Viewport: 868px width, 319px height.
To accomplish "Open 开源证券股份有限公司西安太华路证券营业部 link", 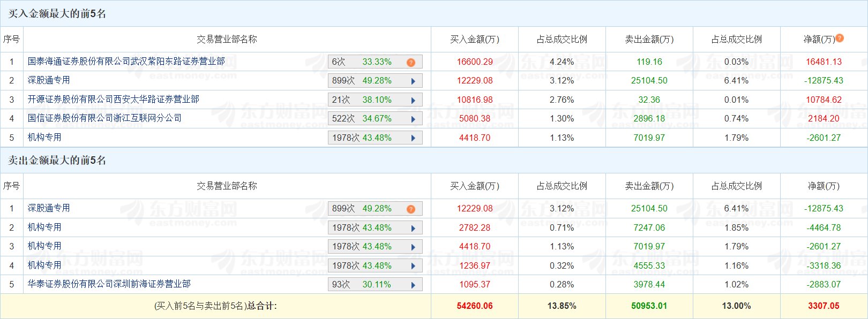I will (x=114, y=100).
